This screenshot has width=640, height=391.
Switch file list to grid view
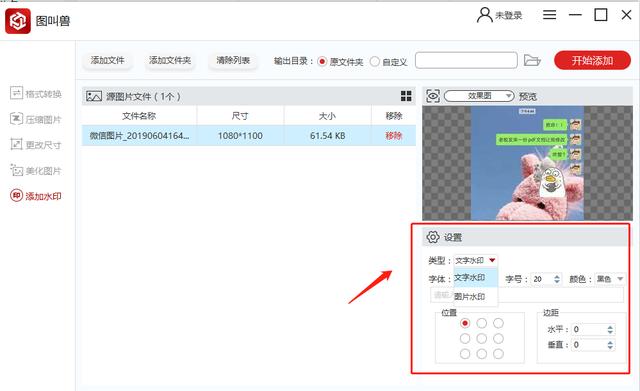406,96
